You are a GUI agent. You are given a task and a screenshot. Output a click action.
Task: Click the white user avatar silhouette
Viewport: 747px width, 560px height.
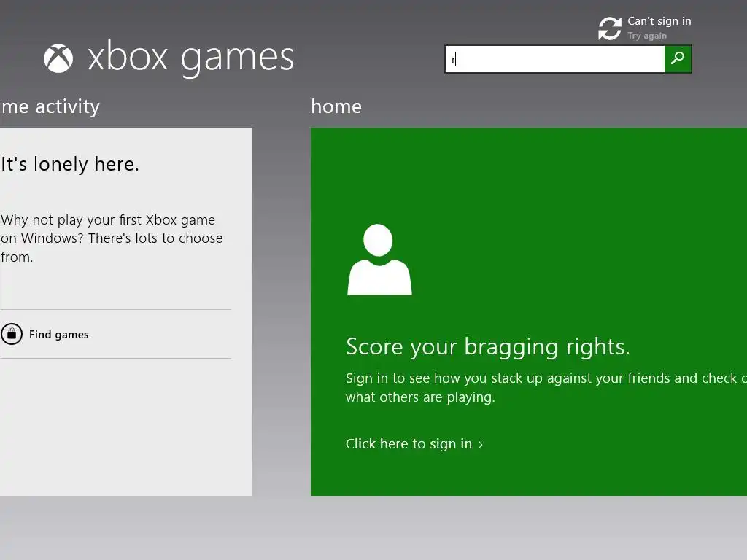click(x=379, y=260)
